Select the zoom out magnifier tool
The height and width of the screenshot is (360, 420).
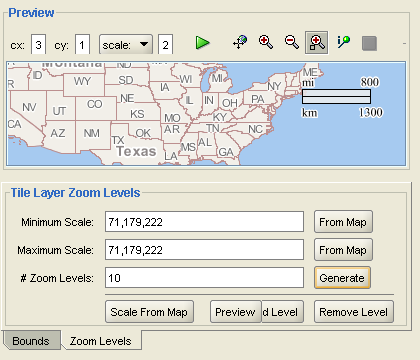click(x=292, y=42)
